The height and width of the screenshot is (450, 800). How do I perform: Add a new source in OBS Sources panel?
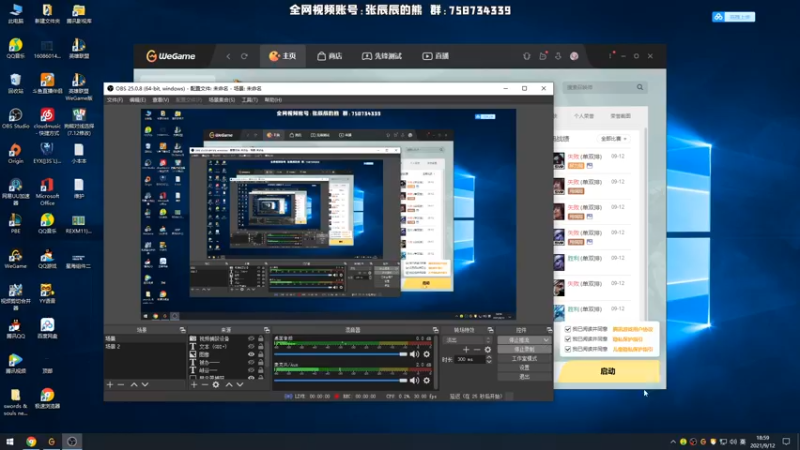(194, 384)
